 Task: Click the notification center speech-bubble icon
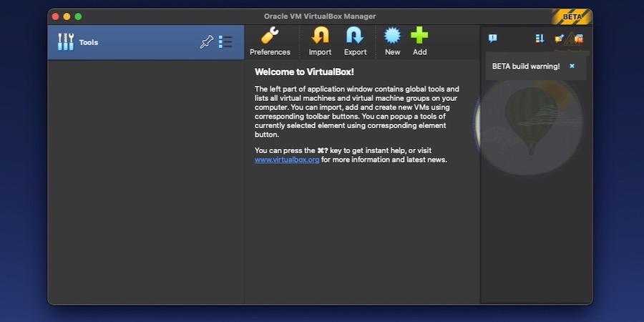(493, 39)
